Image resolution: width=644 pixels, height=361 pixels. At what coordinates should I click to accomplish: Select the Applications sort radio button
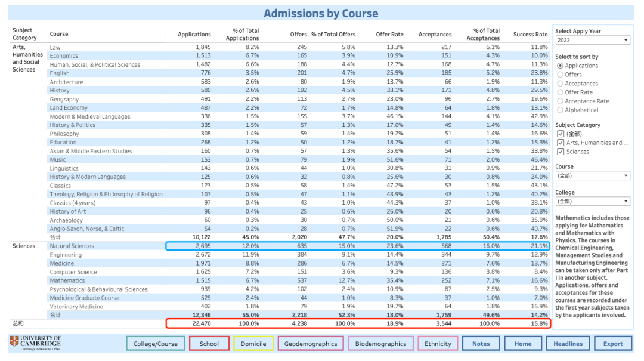[x=560, y=66]
